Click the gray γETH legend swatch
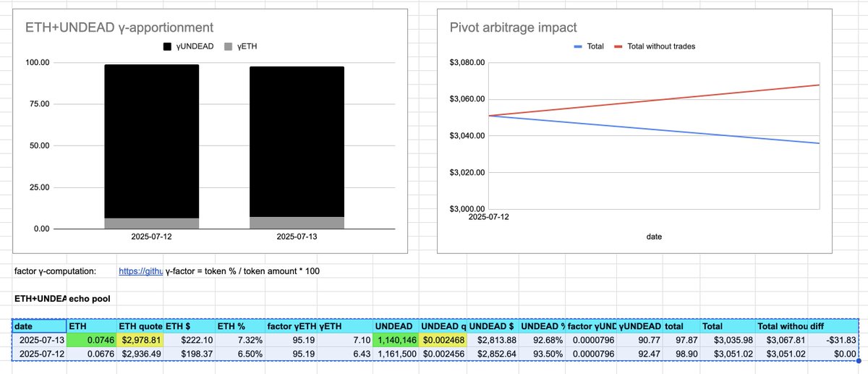The height and width of the screenshot is (374, 868). [x=227, y=46]
